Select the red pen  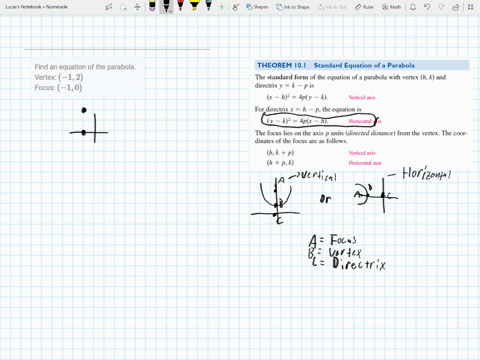tap(180, 6)
